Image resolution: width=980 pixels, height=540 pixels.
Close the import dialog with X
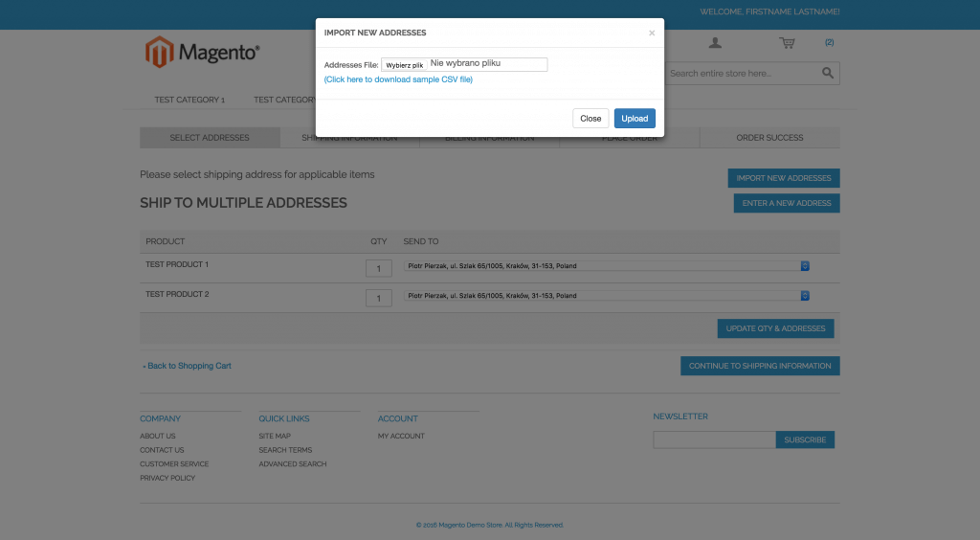(652, 33)
